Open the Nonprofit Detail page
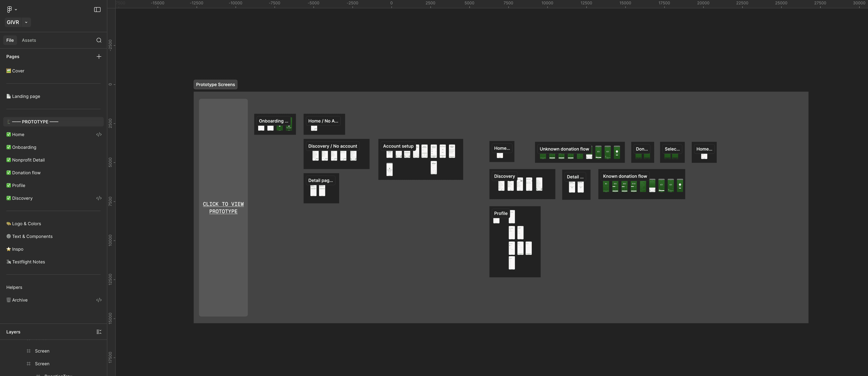The image size is (868, 376). pos(28,160)
